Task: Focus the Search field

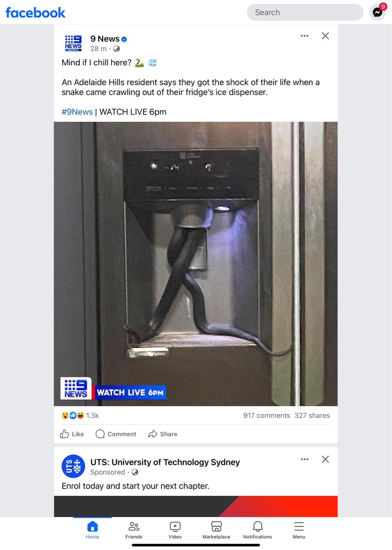Action: click(305, 12)
